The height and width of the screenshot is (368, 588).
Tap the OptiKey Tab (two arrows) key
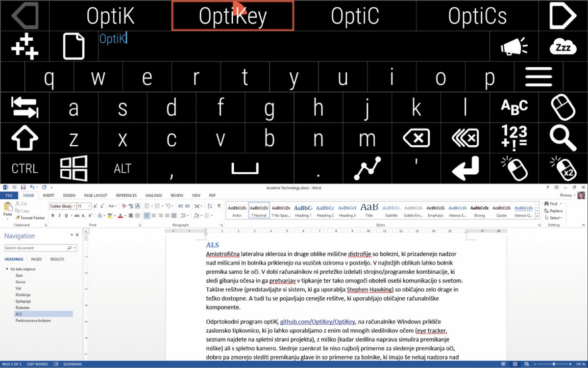(x=24, y=107)
